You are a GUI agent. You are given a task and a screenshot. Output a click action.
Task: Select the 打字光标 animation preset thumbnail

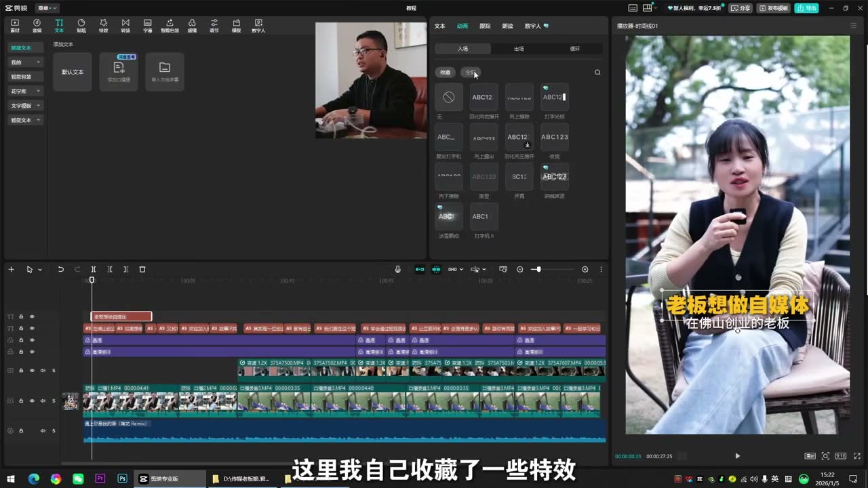tap(555, 97)
